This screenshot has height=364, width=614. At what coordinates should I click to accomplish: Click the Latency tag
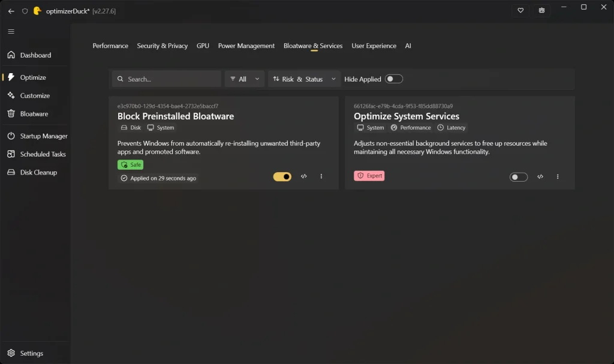[x=452, y=128]
